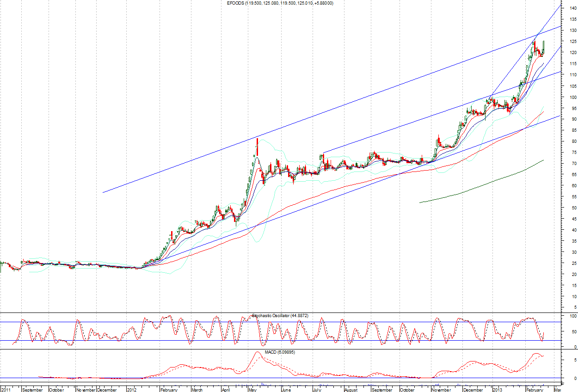Click the 2012 label on time axis
The width and height of the screenshot is (578, 392).
tap(133, 389)
